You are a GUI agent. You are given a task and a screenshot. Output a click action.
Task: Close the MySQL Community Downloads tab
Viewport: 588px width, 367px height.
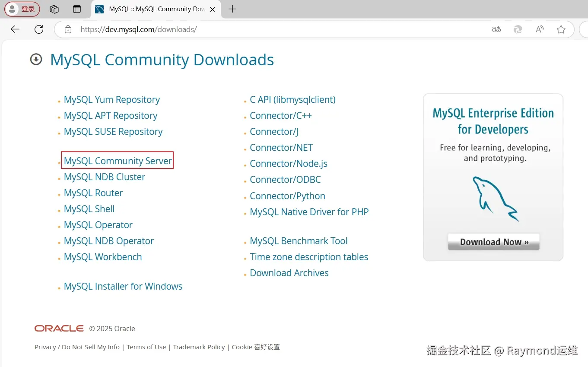tap(213, 9)
